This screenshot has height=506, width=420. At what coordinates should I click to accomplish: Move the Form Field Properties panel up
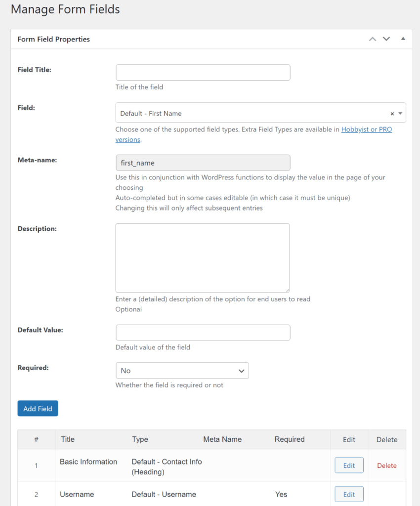[x=373, y=39]
